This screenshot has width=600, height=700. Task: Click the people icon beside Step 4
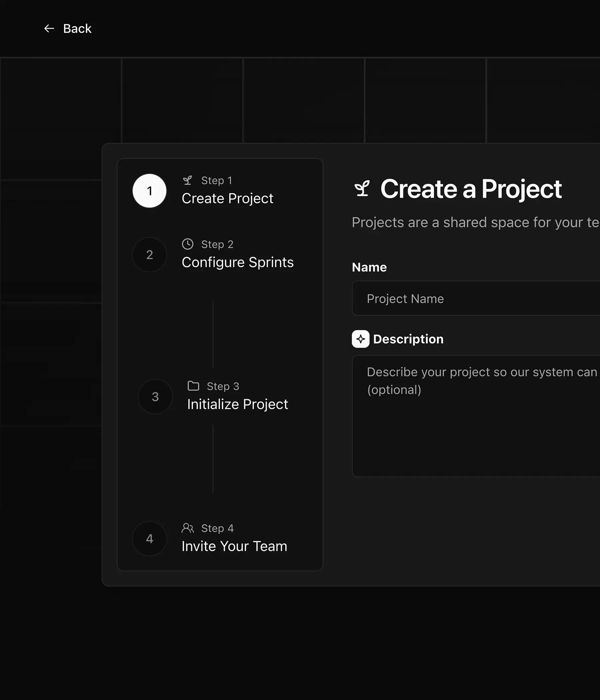(187, 528)
